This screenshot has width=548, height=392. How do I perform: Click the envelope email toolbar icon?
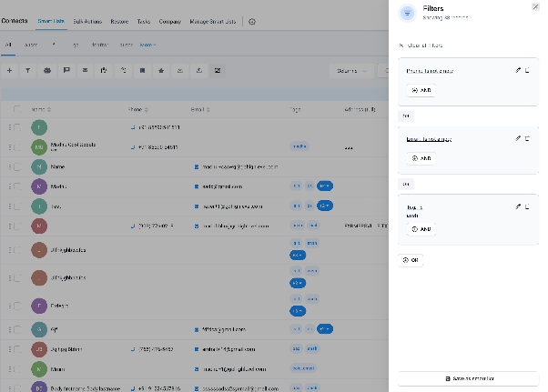pos(85,71)
